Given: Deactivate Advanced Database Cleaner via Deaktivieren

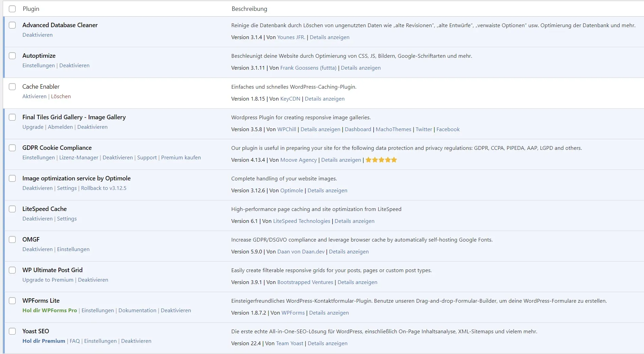Looking at the screenshot, I should pyautogui.click(x=37, y=35).
